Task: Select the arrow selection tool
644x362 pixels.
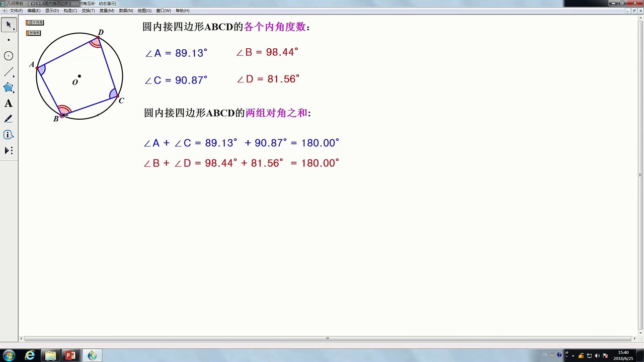Action: pyautogui.click(x=9, y=24)
